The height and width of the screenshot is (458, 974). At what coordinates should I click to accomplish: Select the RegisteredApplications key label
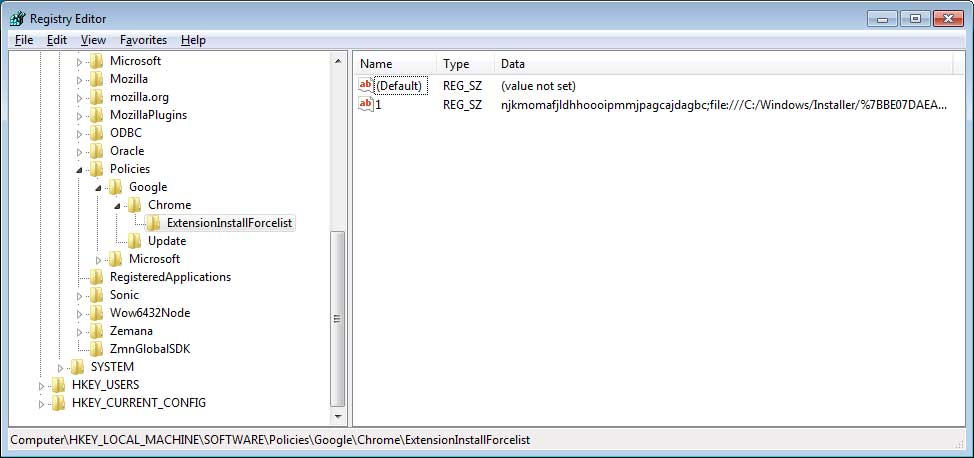click(x=170, y=277)
